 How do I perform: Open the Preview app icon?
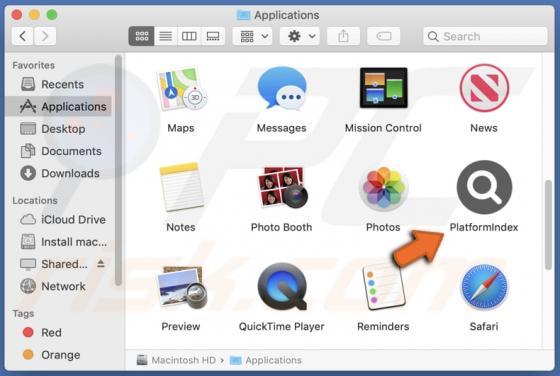[x=181, y=287]
